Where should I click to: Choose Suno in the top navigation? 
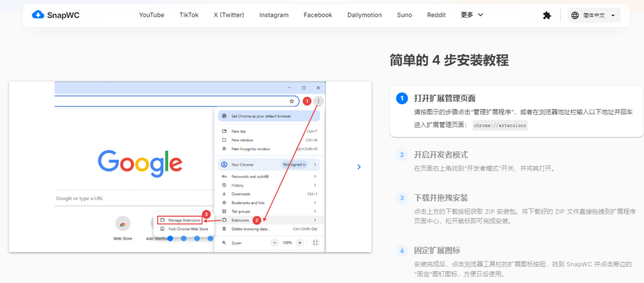pos(404,15)
